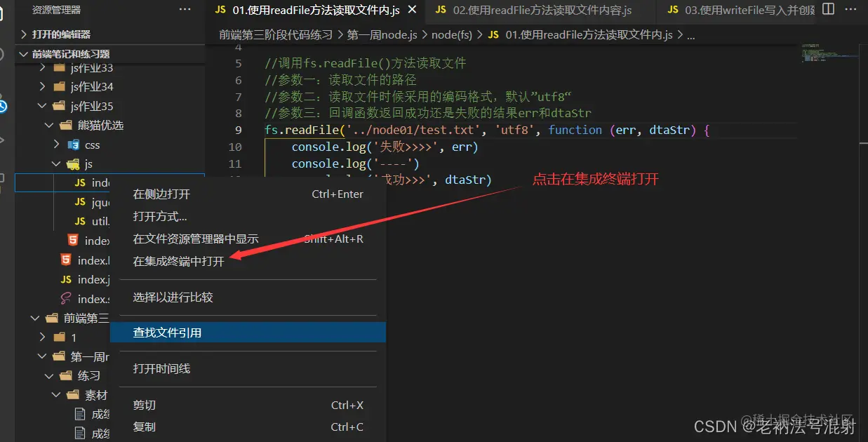Viewport: 868px width, 442px height.
Task: Collapse the 熊猫优选 folder
Action: click(50, 126)
